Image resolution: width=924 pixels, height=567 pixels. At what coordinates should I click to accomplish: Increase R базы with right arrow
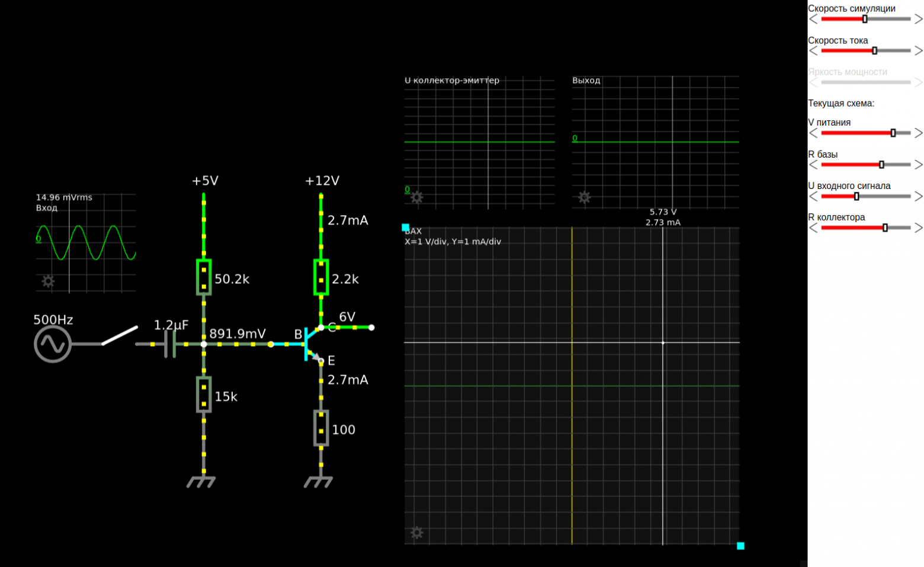(919, 165)
